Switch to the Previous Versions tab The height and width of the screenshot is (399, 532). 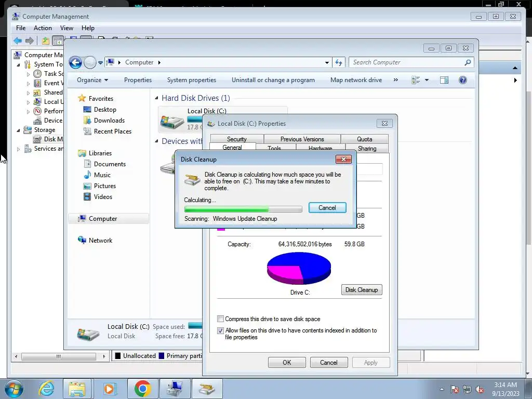pos(302,139)
